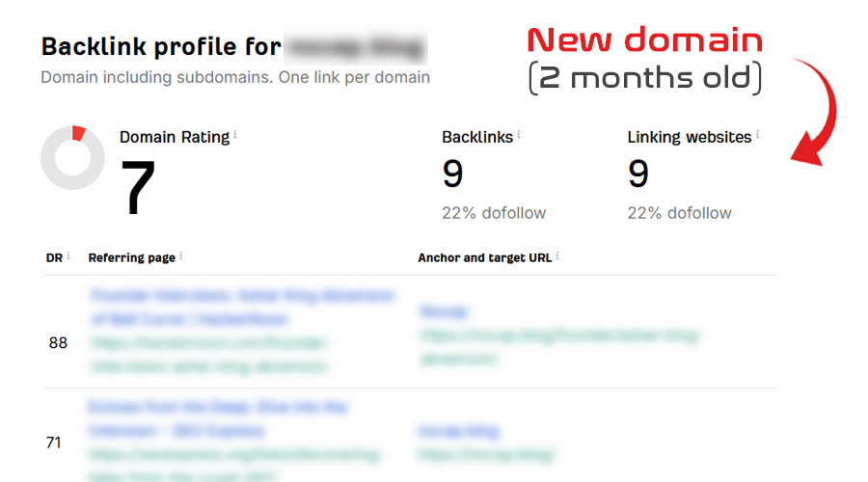This screenshot has width=868, height=482.
Task: Click the info icon beside Backlinks label
Action: point(519,135)
